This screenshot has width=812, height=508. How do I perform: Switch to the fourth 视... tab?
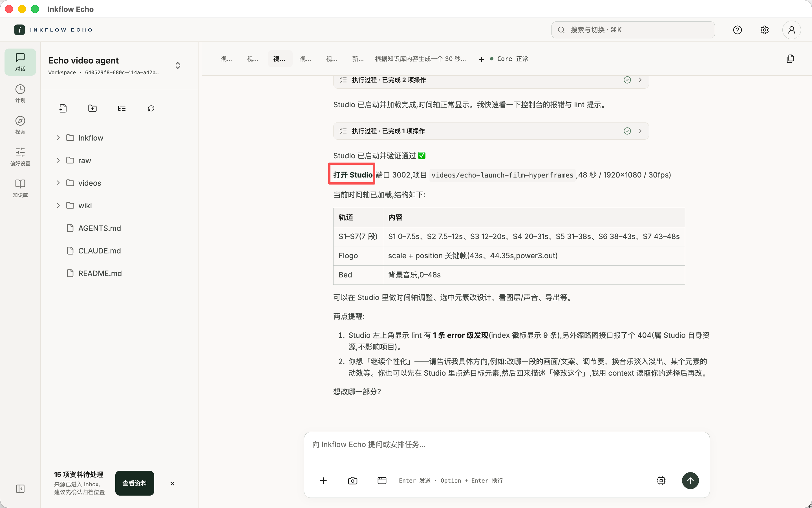tap(305, 59)
